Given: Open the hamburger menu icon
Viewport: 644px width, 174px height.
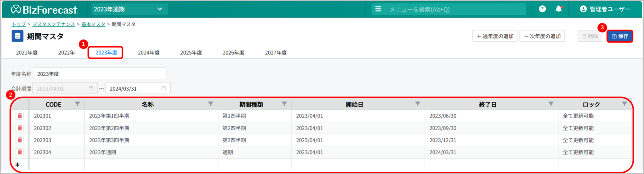Looking at the screenshot, I should point(378,9).
